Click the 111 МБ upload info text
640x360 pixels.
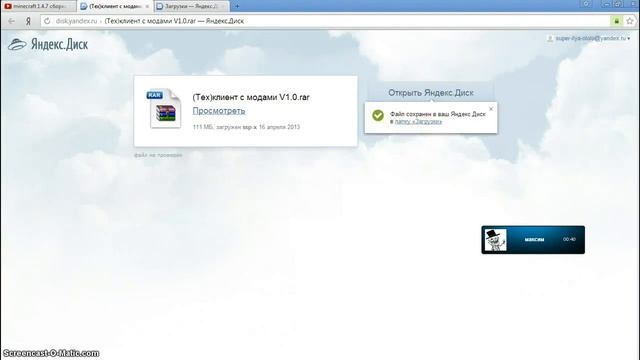coord(246,127)
